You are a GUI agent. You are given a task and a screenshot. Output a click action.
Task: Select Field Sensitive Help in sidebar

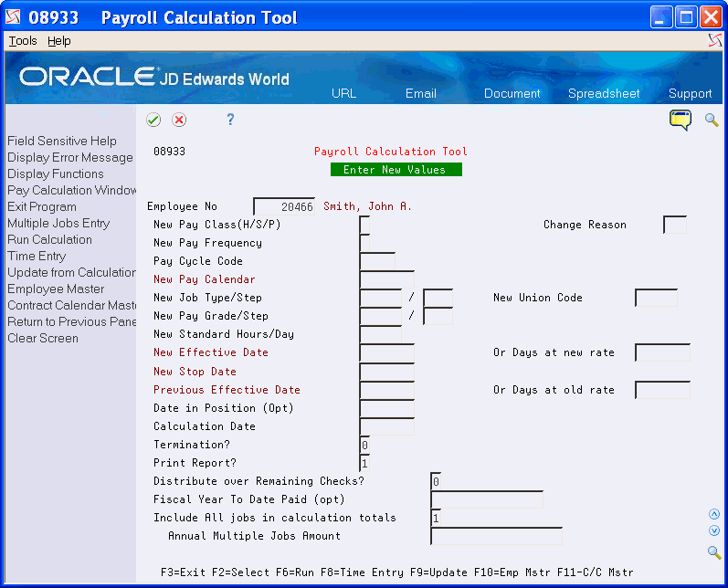coord(62,141)
